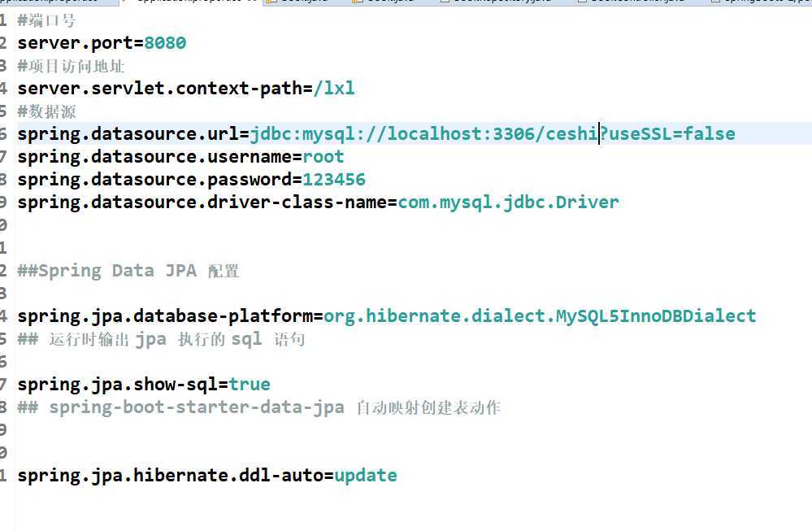812x531 pixels.
Task: Click the 'spring.datasource.password' key
Action: pyautogui.click(x=154, y=180)
